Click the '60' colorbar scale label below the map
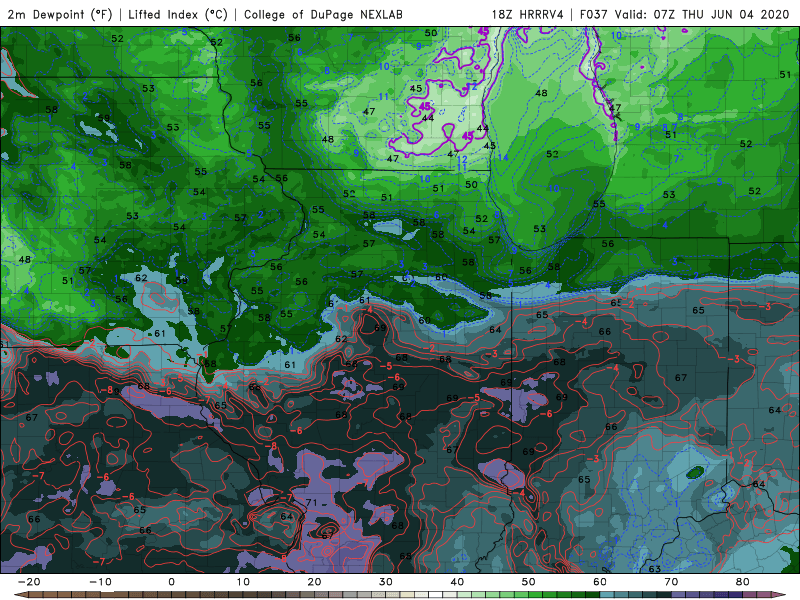The image size is (800, 600). point(600,582)
